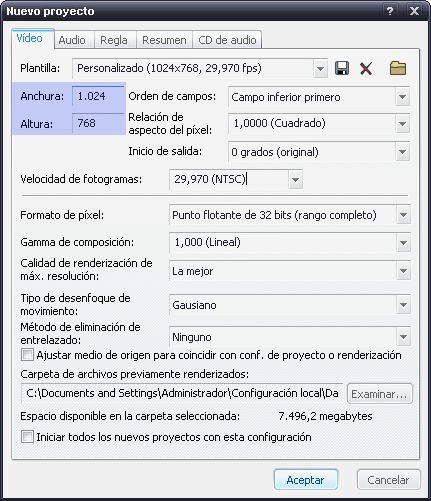The image size is (431, 501).
Task: Enable Ajustar medio de origen checkbox
Action: [27, 355]
